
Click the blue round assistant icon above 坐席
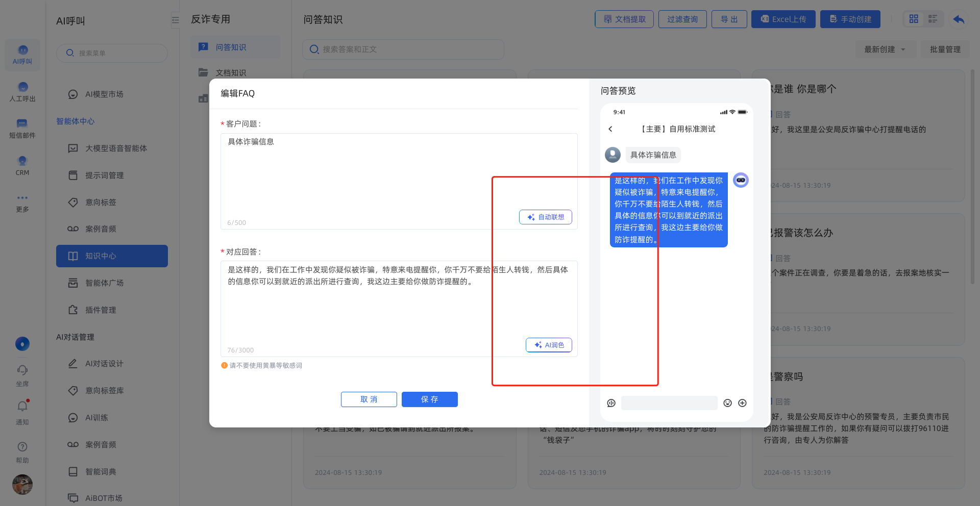pos(22,344)
